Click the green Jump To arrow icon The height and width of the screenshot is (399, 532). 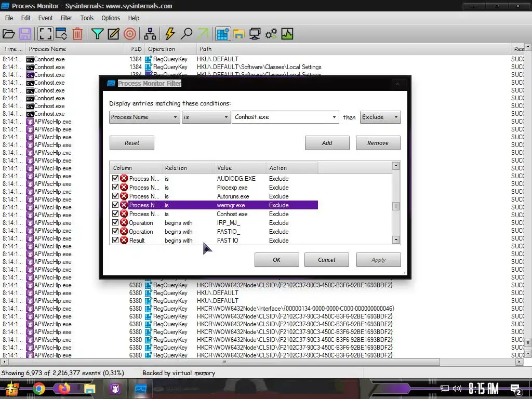point(203,34)
